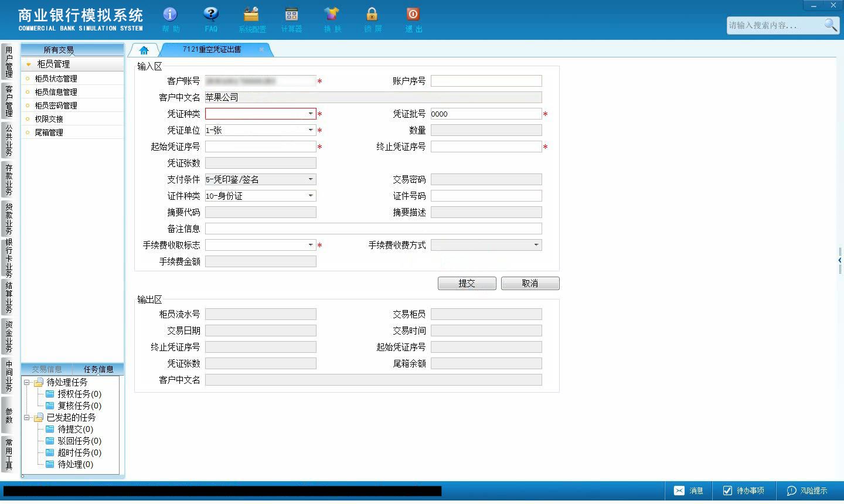This screenshot has height=504, width=844.
Task: Open the skin change (换肤) icon
Action: [332, 19]
